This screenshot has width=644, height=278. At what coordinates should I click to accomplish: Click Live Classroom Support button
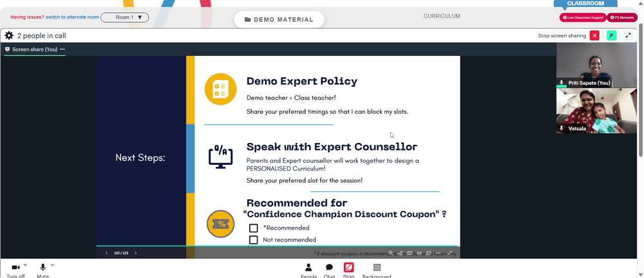(x=583, y=17)
